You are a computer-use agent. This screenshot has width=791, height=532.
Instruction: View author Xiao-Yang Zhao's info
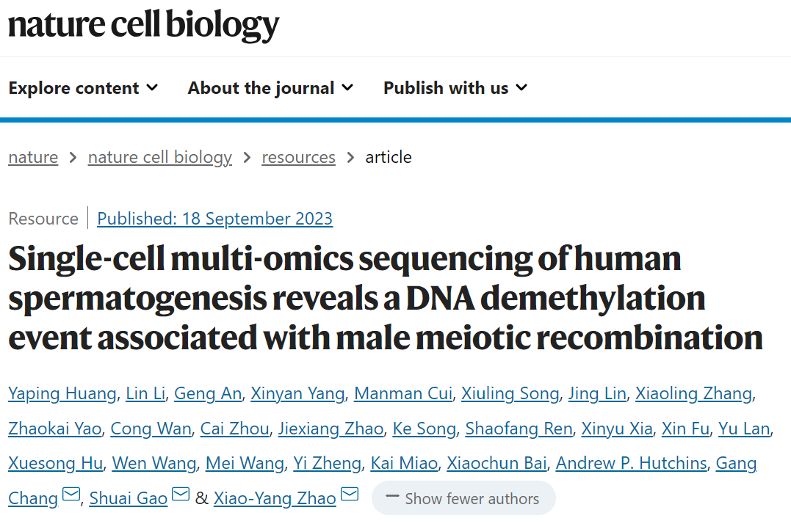(275, 498)
